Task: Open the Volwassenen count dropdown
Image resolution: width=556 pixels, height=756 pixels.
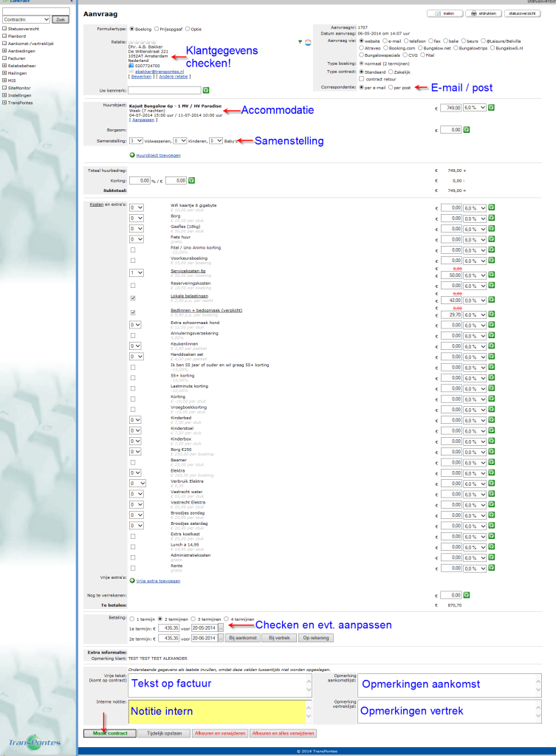Action: pos(136,140)
